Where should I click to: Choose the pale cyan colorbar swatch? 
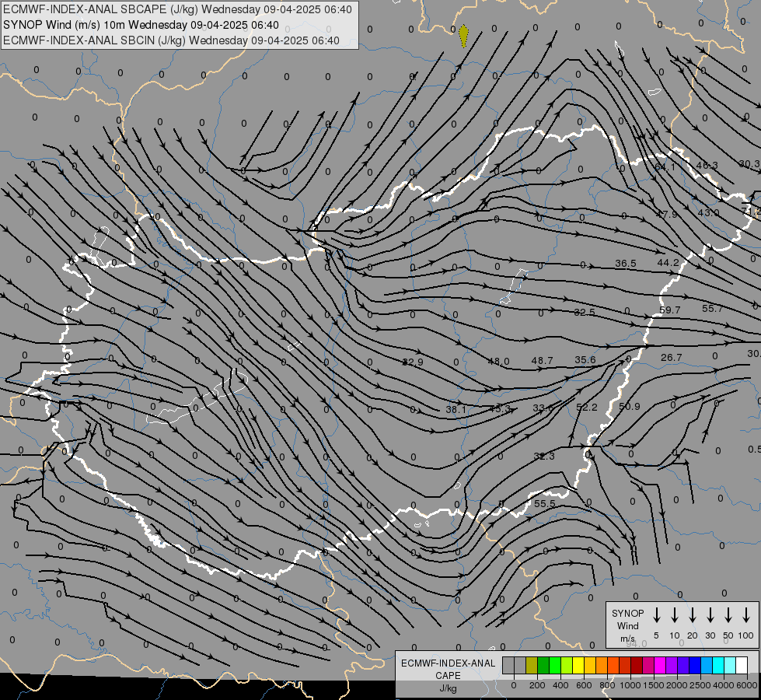tap(730, 665)
